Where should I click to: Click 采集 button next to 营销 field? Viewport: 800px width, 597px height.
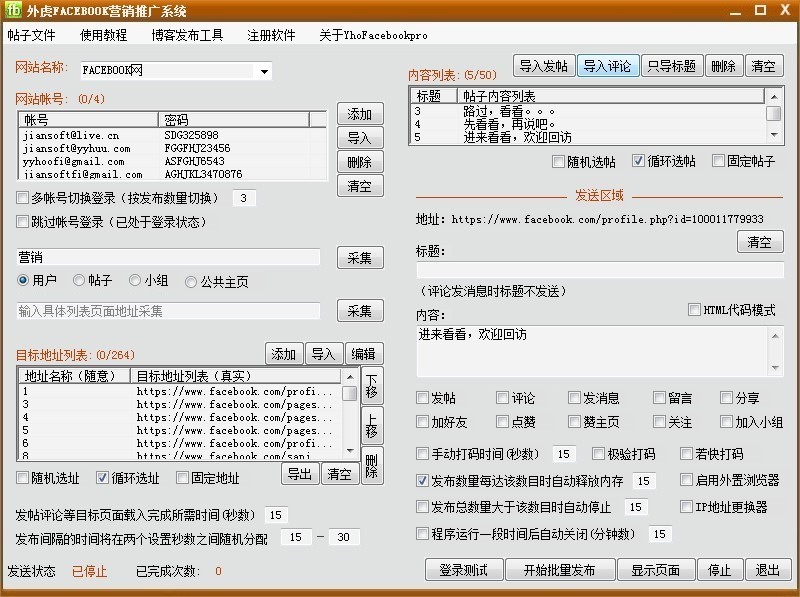pyautogui.click(x=360, y=258)
